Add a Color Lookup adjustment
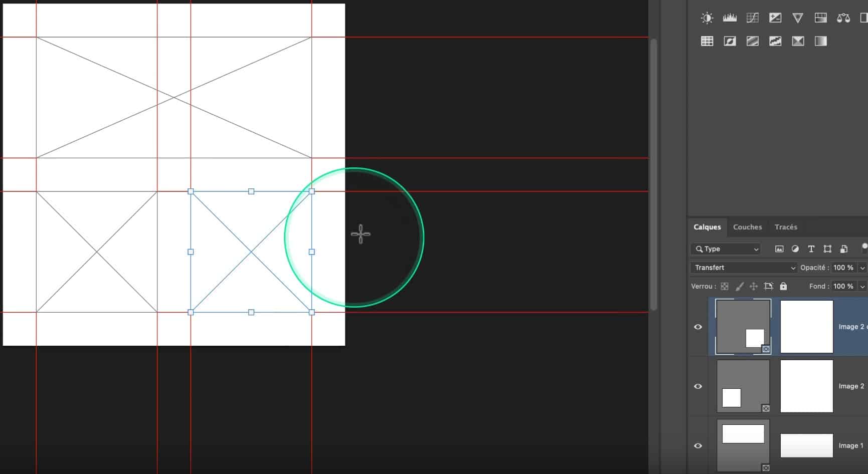Image resolution: width=868 pixels, height=474 pixels. click(707, 41)
